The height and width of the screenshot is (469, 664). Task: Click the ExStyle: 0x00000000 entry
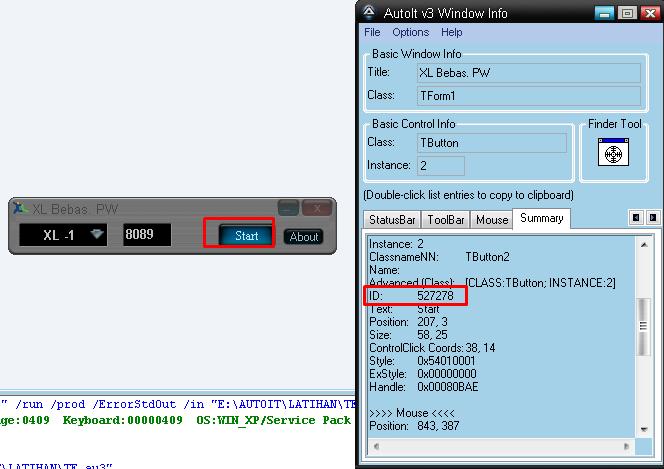423,374
